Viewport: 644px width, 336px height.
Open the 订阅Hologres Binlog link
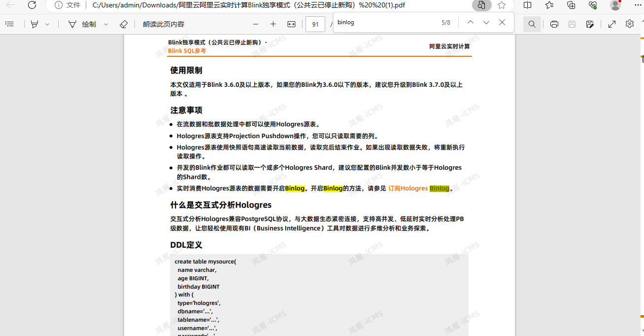(x=419, y=188)
